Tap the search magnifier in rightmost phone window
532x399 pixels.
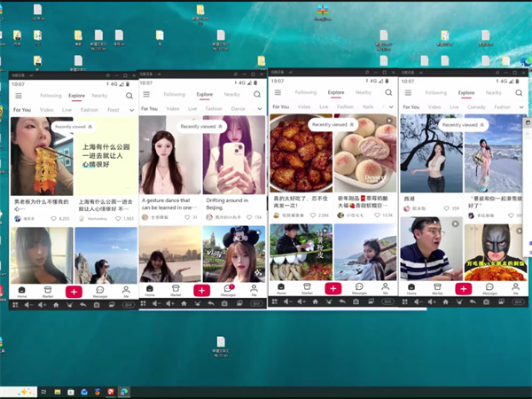519,92
